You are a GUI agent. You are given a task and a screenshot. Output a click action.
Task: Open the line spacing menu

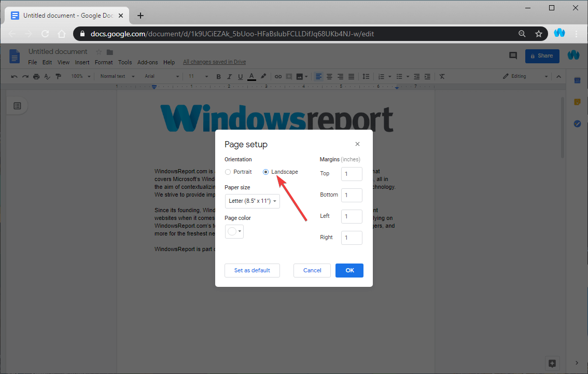366,76
